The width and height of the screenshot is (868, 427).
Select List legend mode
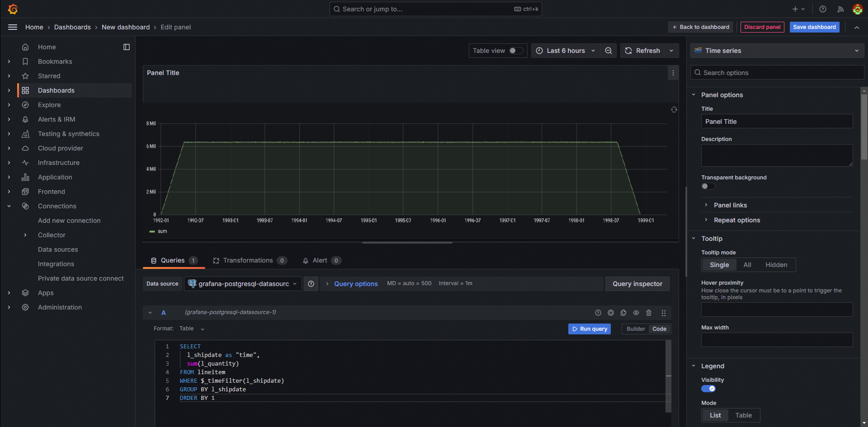715,415
